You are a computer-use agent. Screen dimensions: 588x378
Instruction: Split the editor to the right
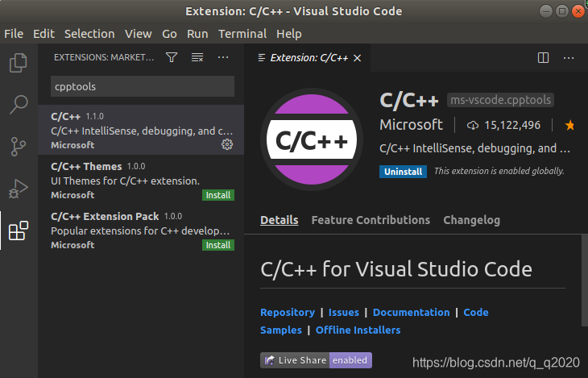pos(543,58)
